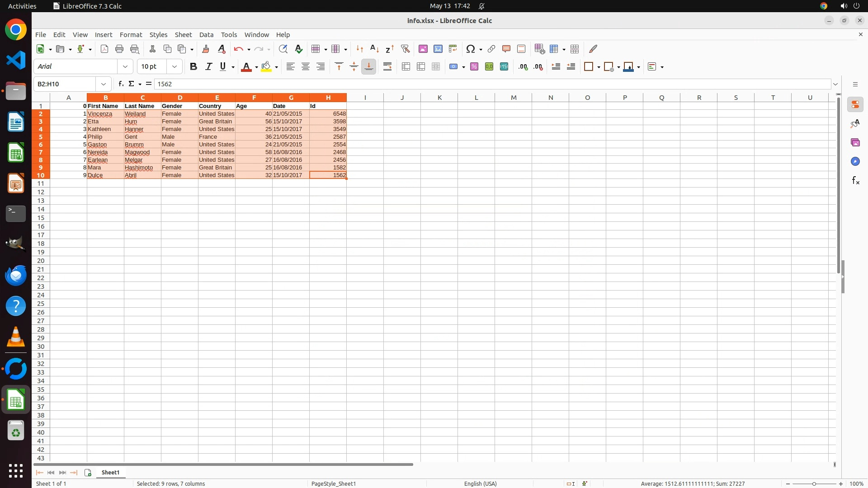Expand the Name Box dropdown arrow

pyautogui.click(x=104, y=84)
